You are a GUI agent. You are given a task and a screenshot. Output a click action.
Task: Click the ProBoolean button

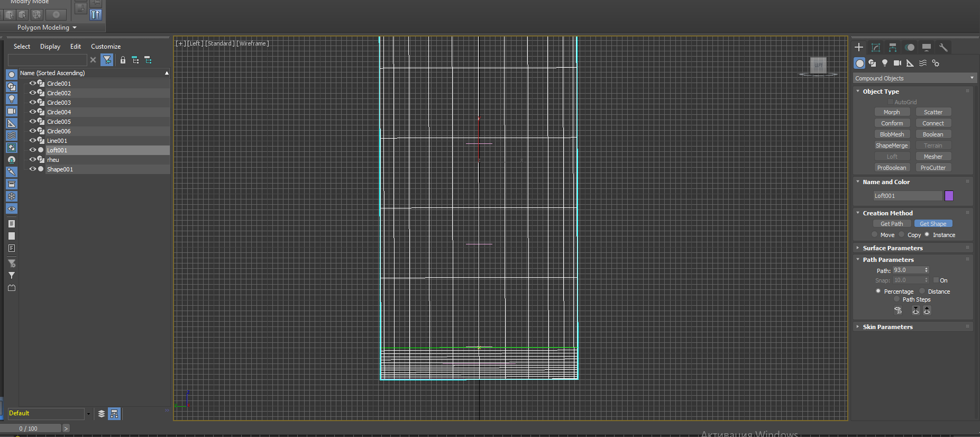click(892, 168)
